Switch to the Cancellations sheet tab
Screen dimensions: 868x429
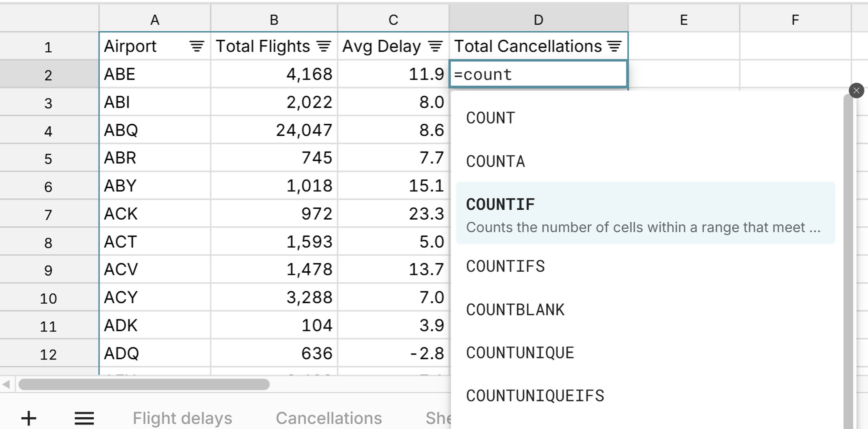pyautogui.click(x=328, y=418)
